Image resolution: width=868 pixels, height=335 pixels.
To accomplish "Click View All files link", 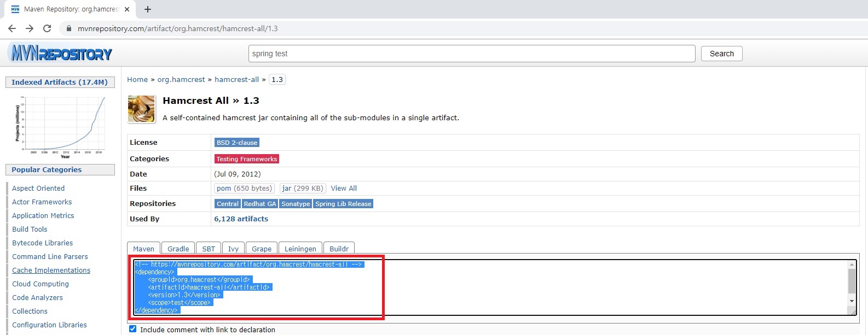I will [344, 188].
